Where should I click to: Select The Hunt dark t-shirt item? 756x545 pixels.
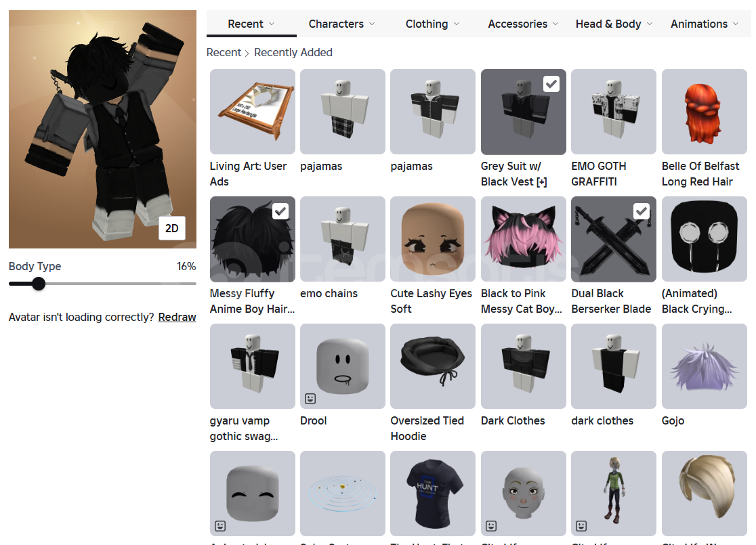[x=432, y=494]
